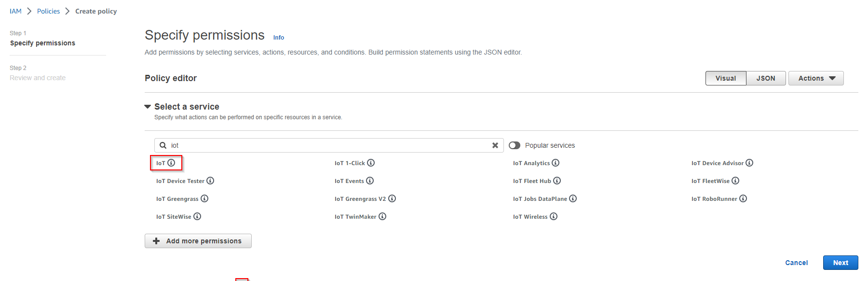
Task: Switch to the Visual editor tab
Action: coord(726,78)
